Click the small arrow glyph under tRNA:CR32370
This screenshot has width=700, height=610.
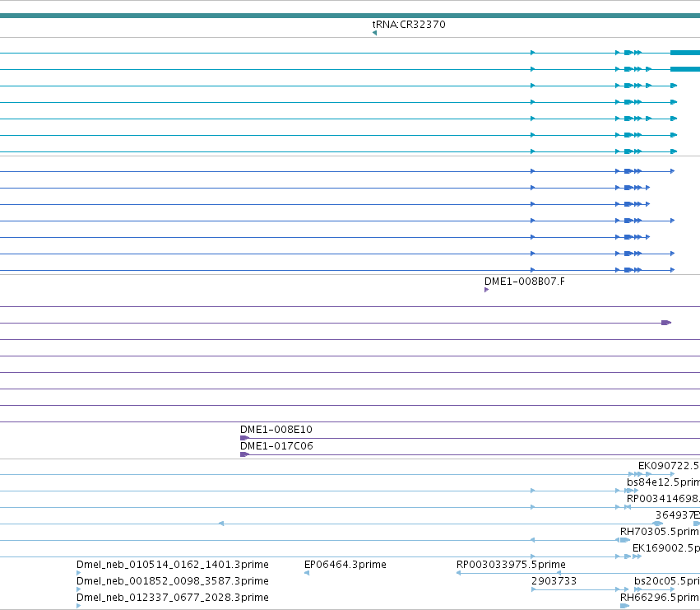pyautogui.click(x=374, y=33)
